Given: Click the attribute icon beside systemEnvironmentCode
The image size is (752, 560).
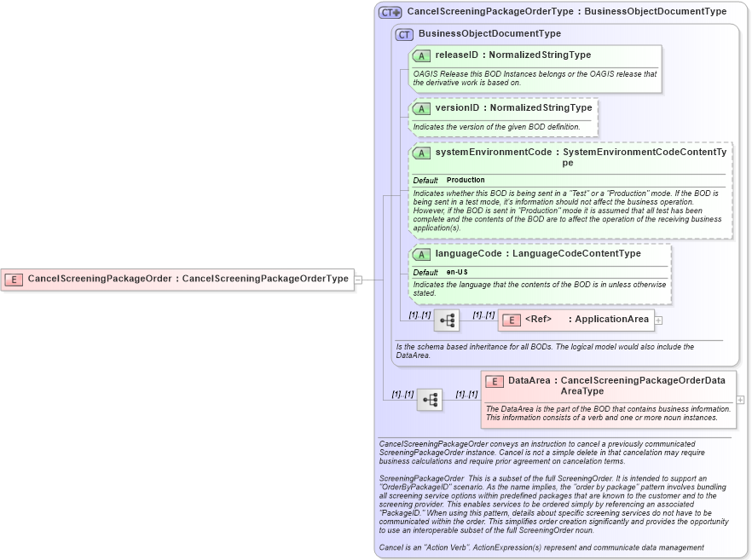Looking at the screenshot, I should 421,153.
